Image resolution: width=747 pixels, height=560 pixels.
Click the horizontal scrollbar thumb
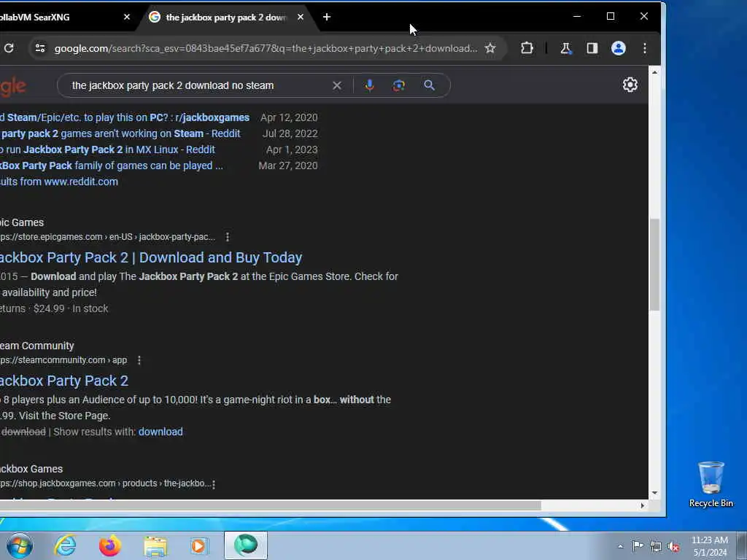tap(269, 505)
